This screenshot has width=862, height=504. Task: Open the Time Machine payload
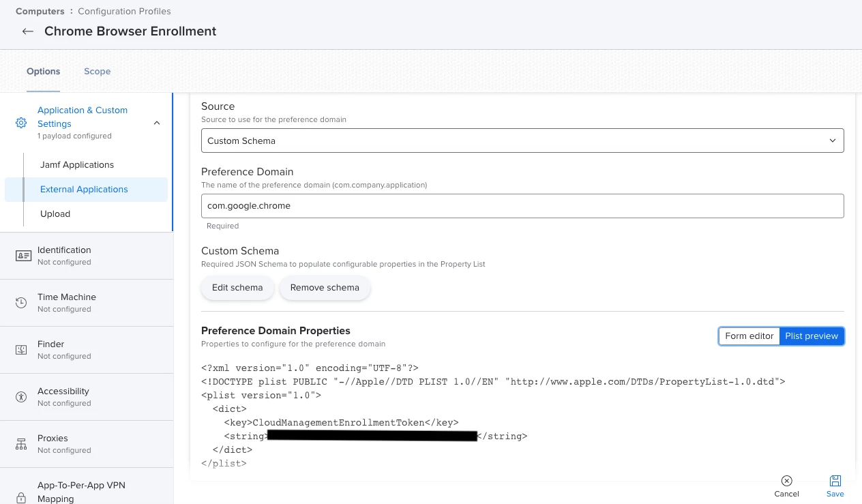tap(86, 303)
